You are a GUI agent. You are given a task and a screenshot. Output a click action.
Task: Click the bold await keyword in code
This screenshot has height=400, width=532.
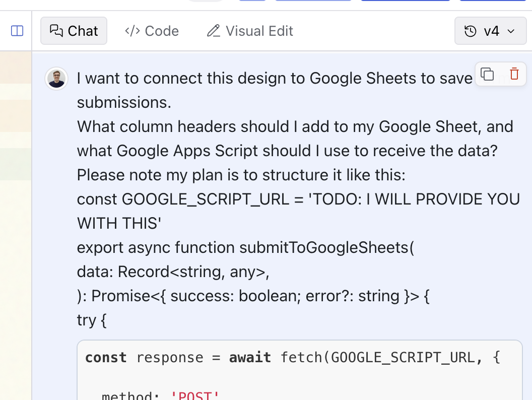(250, 358)
